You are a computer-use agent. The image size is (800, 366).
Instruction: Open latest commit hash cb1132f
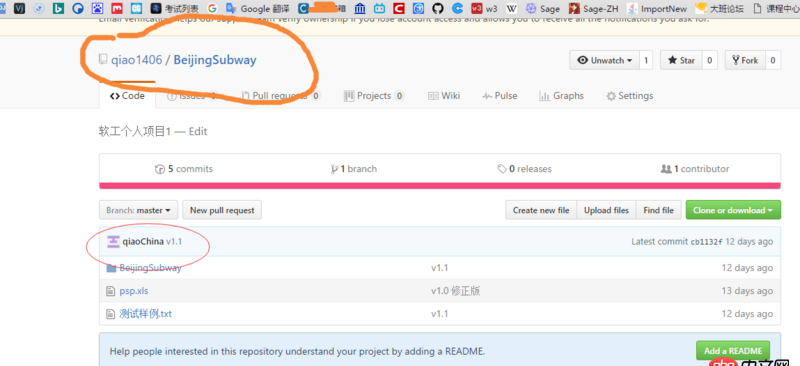[x=706, y=242]
